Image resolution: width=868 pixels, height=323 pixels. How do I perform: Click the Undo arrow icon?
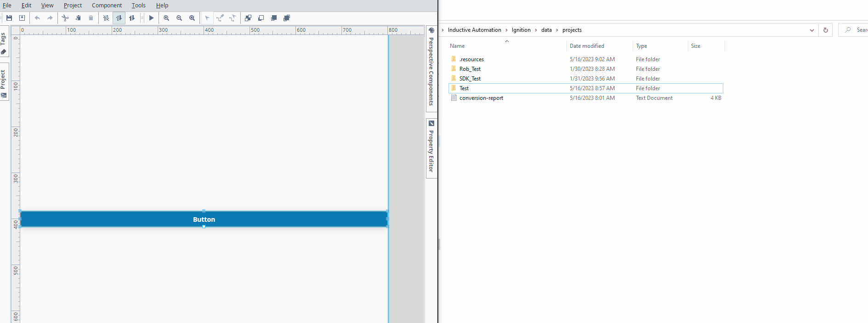tap(37, 18)
